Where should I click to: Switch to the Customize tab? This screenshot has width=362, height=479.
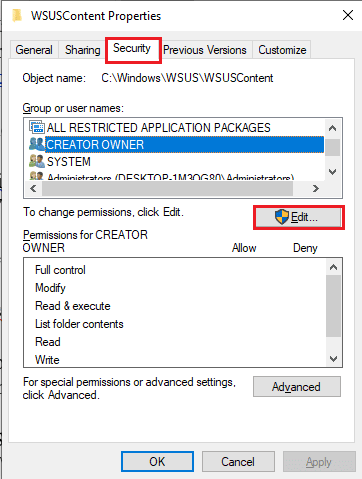click(x=282, y=50)
